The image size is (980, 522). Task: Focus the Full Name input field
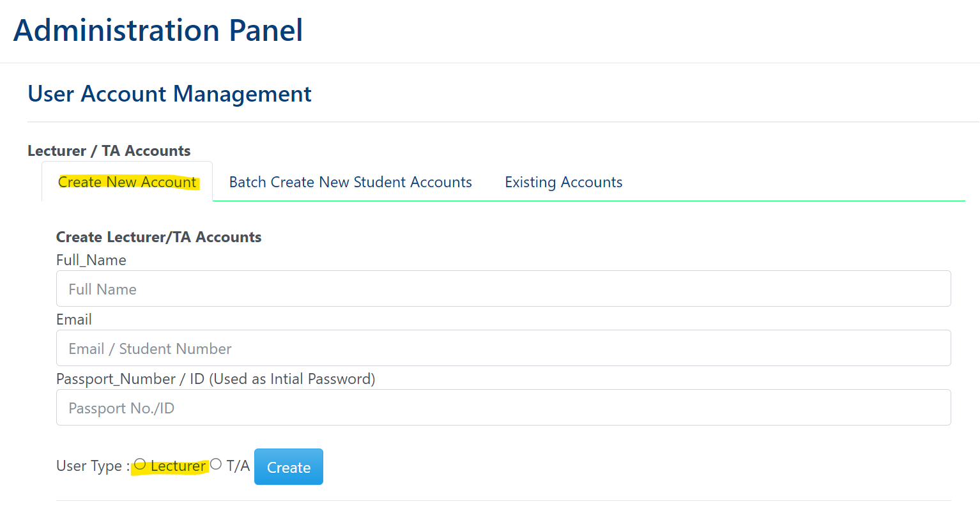pyautogui.click(x=503, y=289)
